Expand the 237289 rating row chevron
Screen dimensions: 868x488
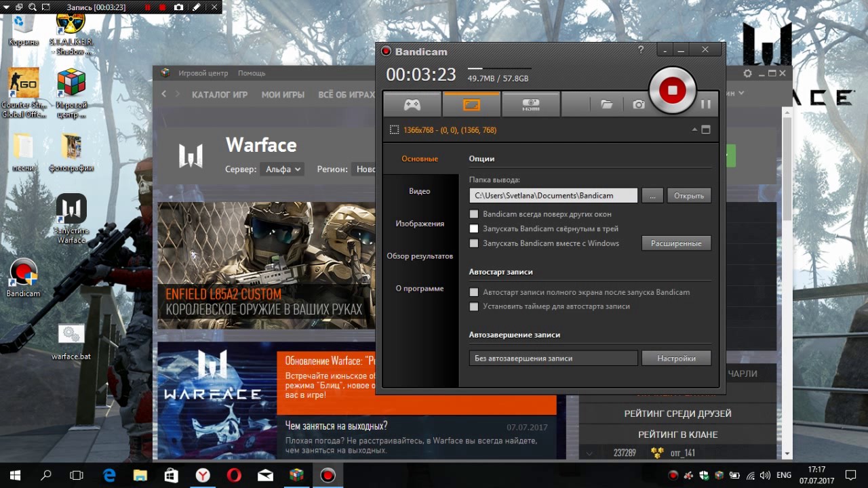click(589, 453)
